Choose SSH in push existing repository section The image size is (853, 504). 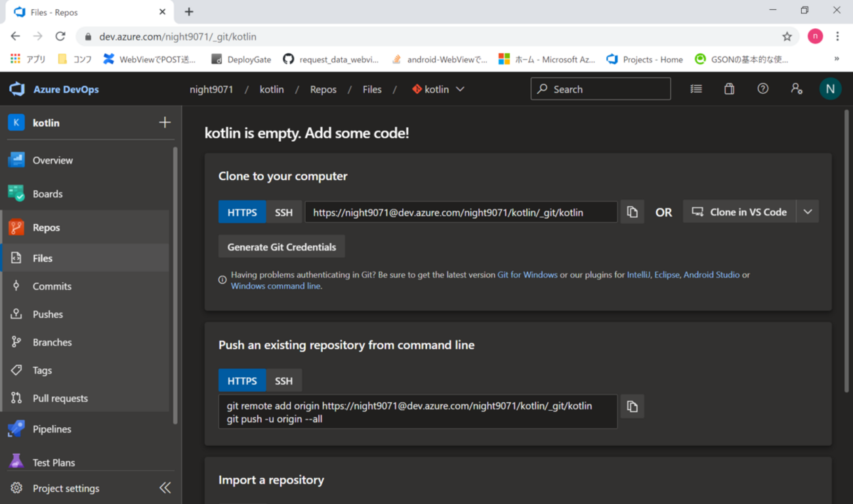tap(283, 381)
